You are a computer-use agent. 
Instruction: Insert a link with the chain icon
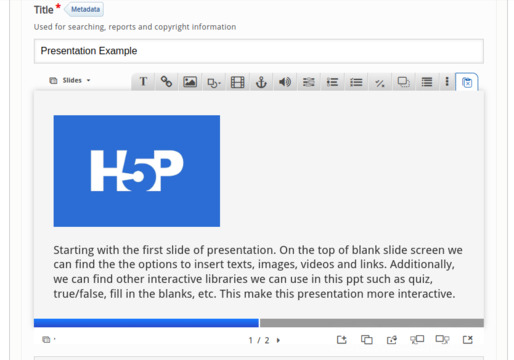tap(166, 82)
